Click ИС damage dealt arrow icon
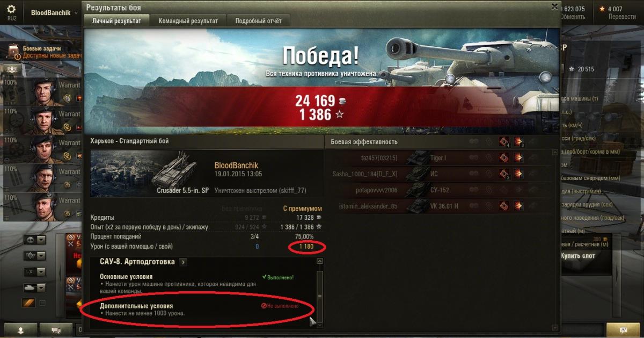 [518, 174]
